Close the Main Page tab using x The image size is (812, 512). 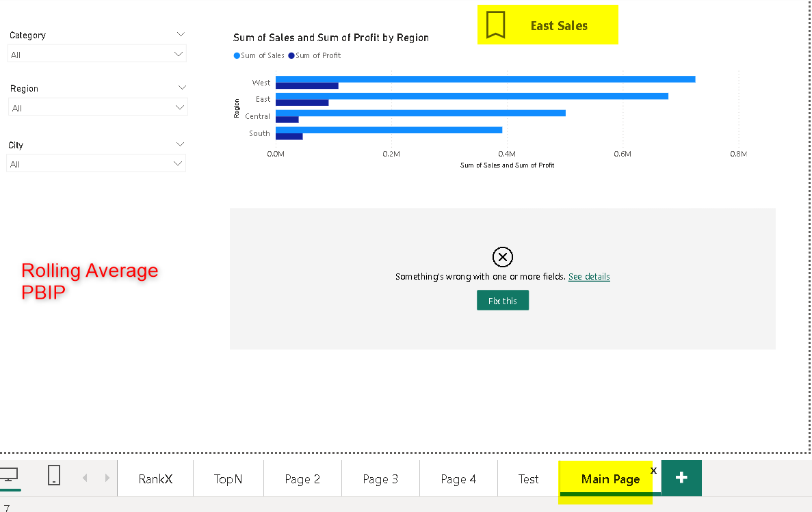[x=653, y=470]
